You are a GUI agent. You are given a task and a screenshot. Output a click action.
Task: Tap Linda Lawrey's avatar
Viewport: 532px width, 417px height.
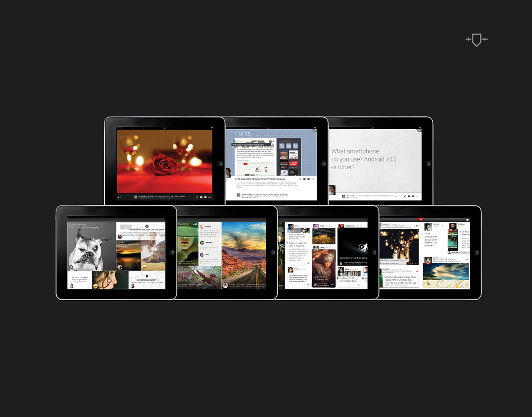341,226
